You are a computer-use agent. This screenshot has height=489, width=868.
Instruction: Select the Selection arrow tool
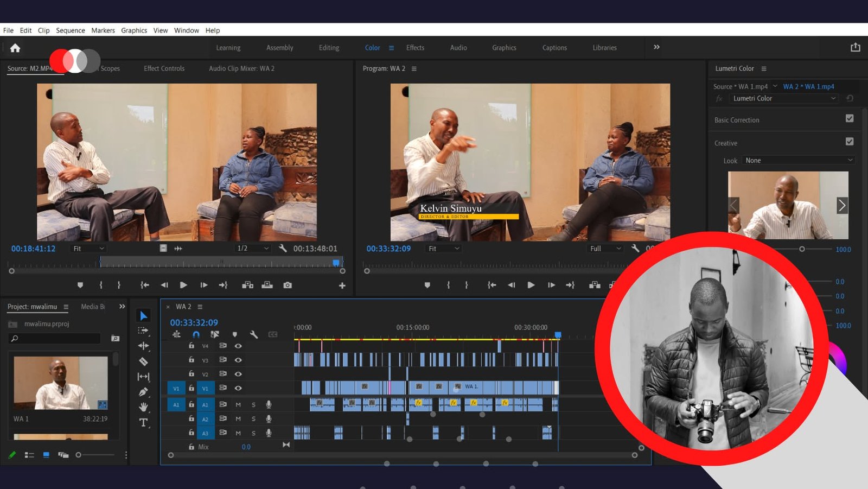[143, 316]
